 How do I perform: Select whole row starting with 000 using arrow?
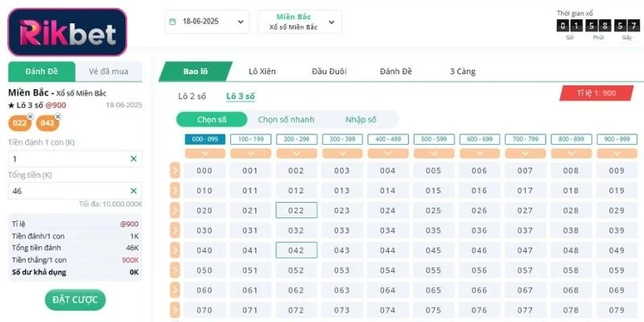(175, 171)
